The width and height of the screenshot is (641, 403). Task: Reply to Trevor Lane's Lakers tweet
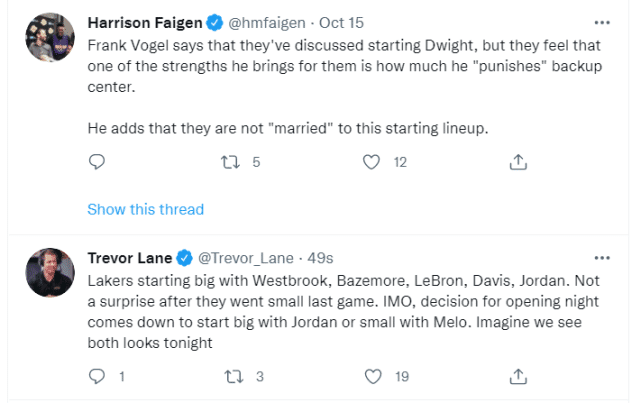[97, 377]
